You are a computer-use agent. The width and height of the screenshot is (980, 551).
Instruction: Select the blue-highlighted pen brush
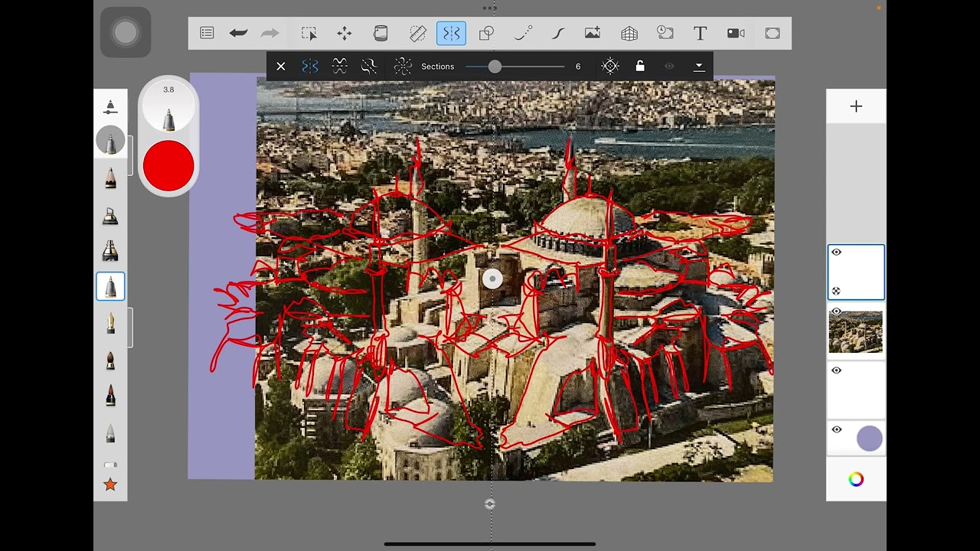pyautogui.click(x=110, y=286)
